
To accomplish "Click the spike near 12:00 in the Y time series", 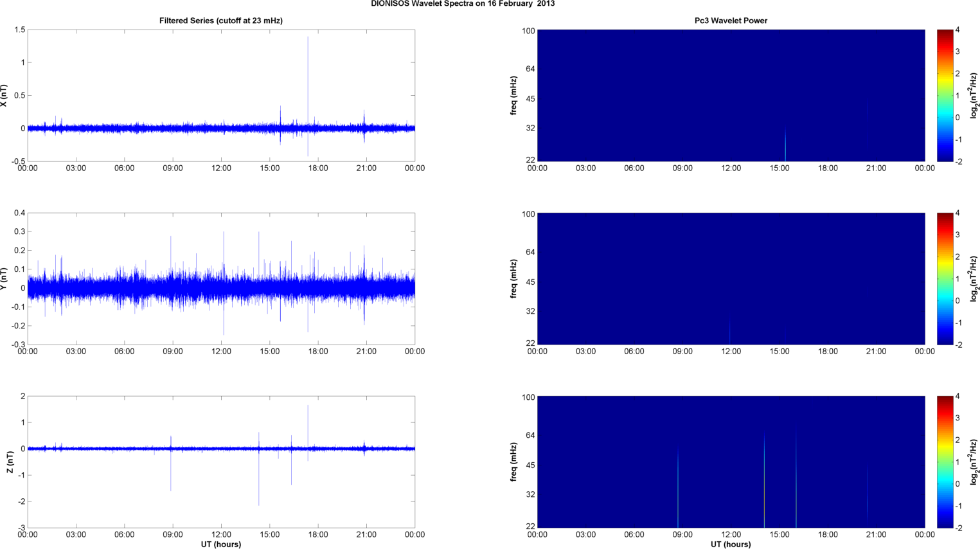I will [x=224, y=283].
